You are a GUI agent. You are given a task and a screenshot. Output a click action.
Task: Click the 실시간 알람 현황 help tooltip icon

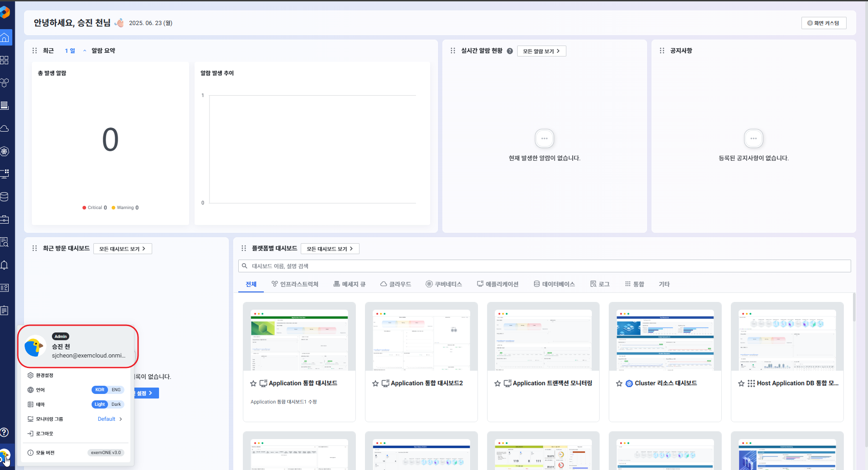[x=510, y=51]
